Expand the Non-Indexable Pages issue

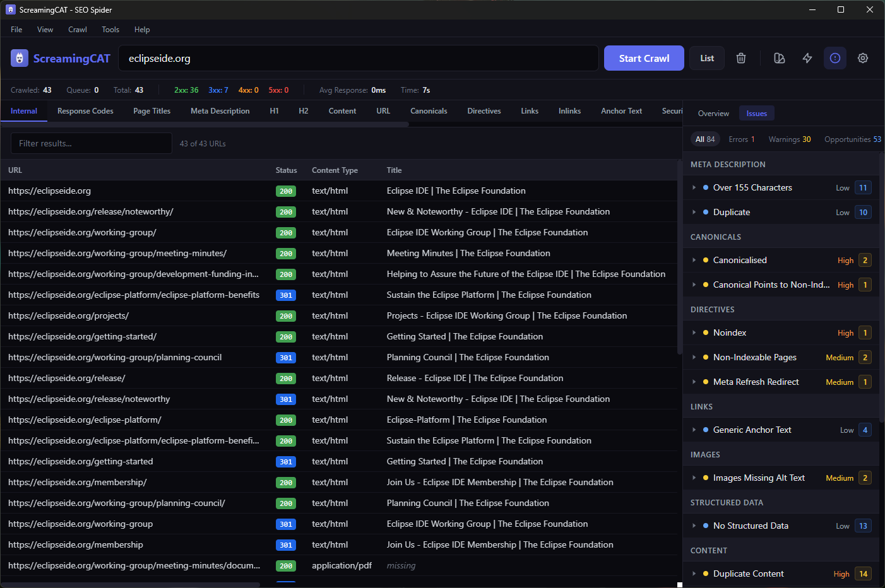coord(694,357)
